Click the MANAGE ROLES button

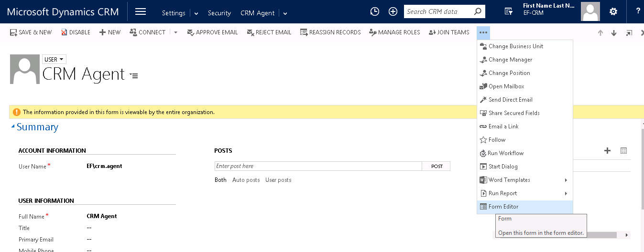coord(394,32)
